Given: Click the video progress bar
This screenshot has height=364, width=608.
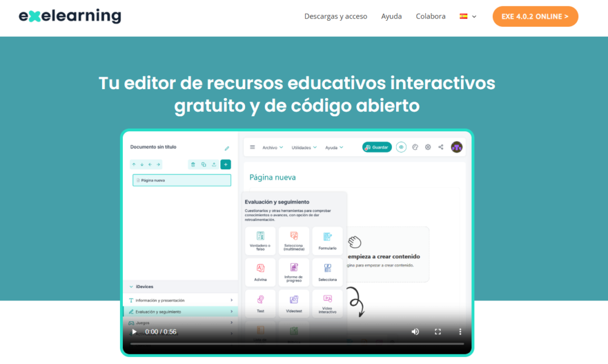Looking at the screenshot, I should tap(297, 344).
